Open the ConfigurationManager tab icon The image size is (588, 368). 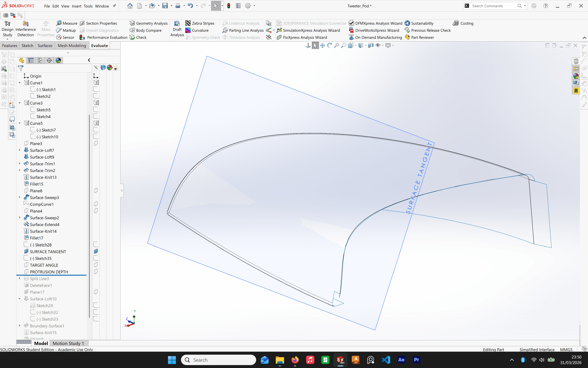40,60
